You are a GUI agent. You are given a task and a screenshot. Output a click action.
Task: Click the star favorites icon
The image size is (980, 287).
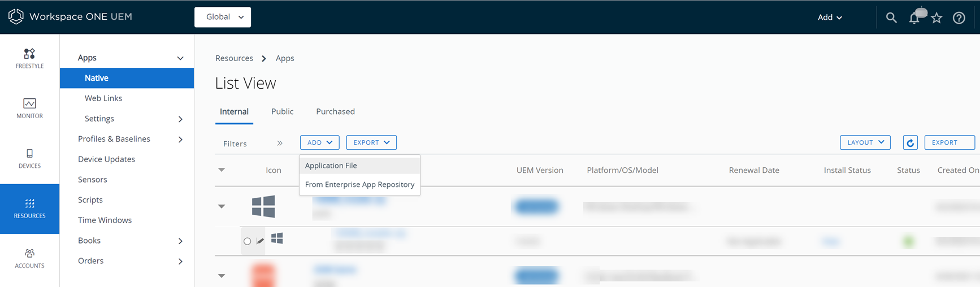point(936,18)
